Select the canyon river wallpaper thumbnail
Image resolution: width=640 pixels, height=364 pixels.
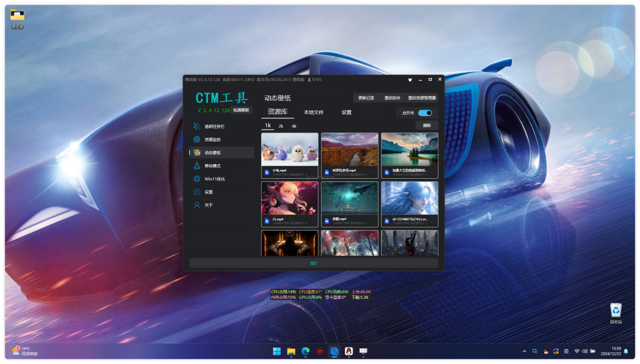point(350,150)
